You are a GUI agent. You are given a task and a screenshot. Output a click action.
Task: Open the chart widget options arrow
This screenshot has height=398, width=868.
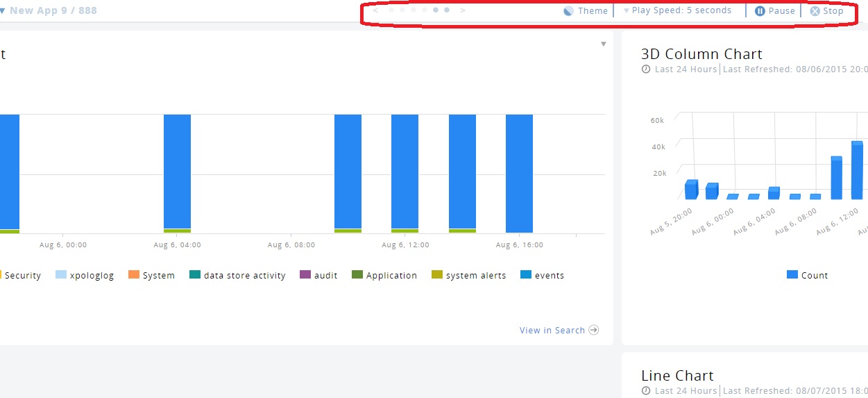coord(603,44)
